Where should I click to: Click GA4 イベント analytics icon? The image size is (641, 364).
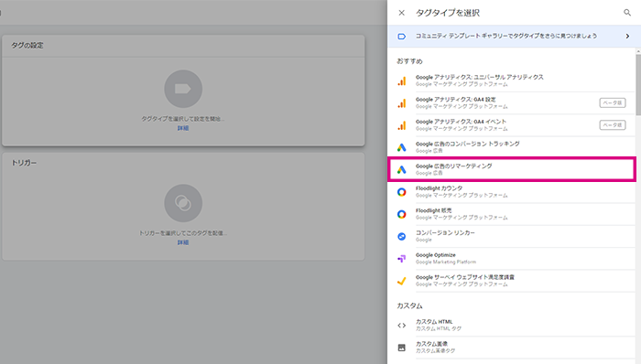(402, 125)
